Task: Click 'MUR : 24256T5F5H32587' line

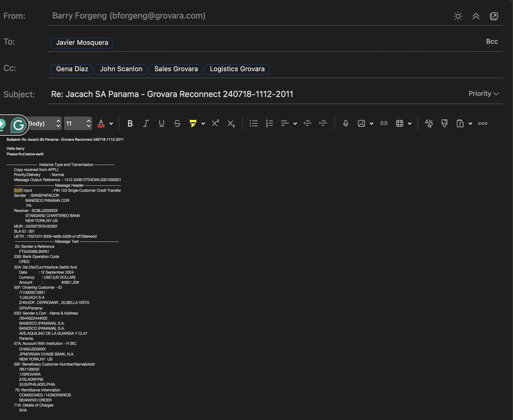Action: pos(36,226)
